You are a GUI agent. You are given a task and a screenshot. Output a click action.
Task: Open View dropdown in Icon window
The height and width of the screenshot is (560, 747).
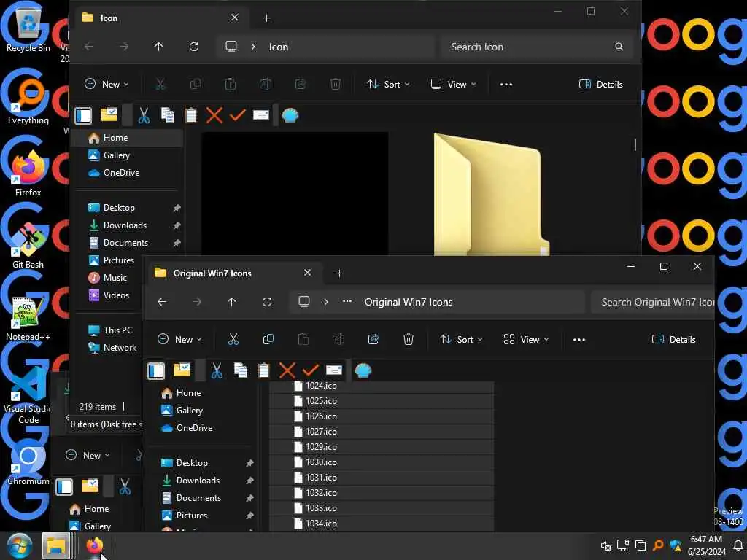(453, 85)
